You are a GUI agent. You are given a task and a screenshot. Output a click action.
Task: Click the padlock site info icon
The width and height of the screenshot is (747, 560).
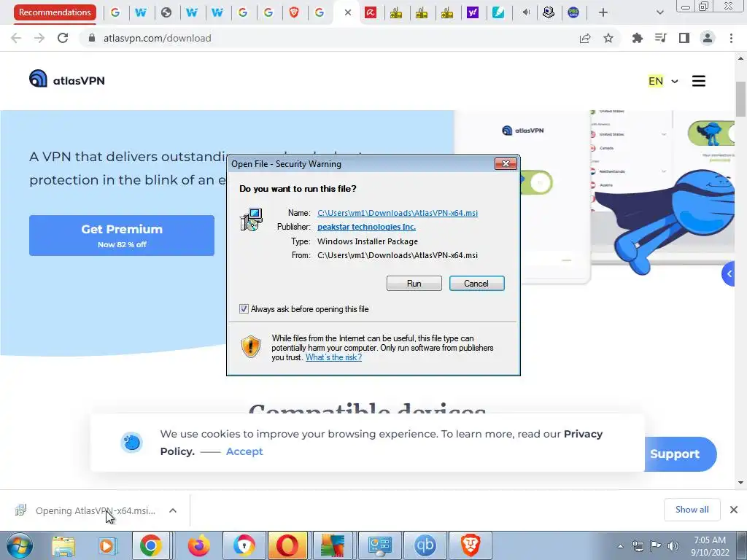point(92,38)
